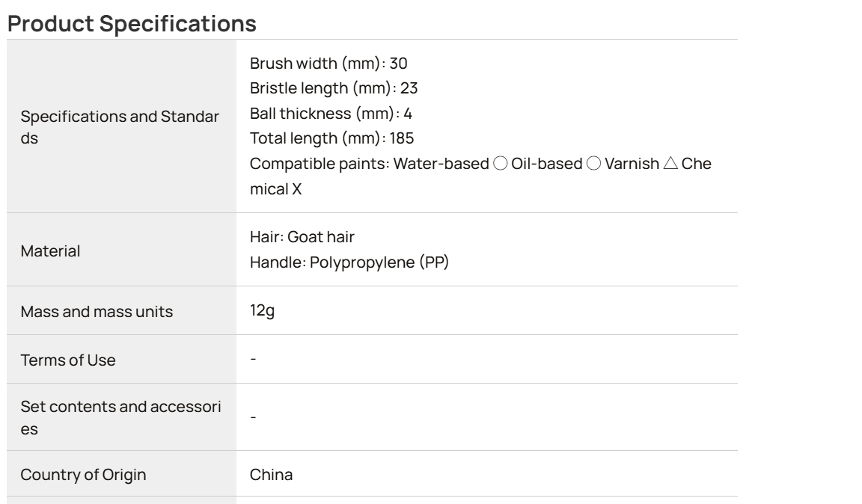Select the Ball thickness 4 mm line
The width and height of the screenshot is (862, 504).
click(331, 113)
